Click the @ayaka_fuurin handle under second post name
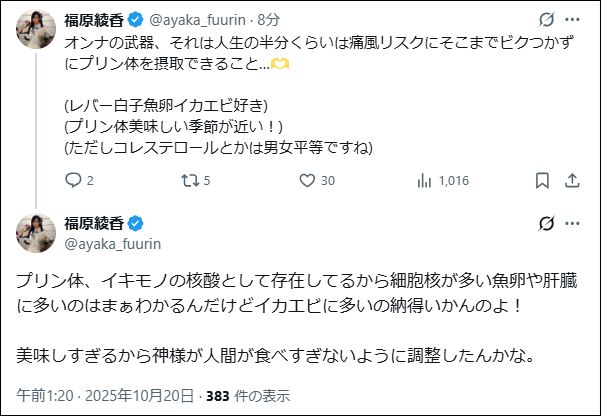601x416 pixels. (x=111, y=243)
